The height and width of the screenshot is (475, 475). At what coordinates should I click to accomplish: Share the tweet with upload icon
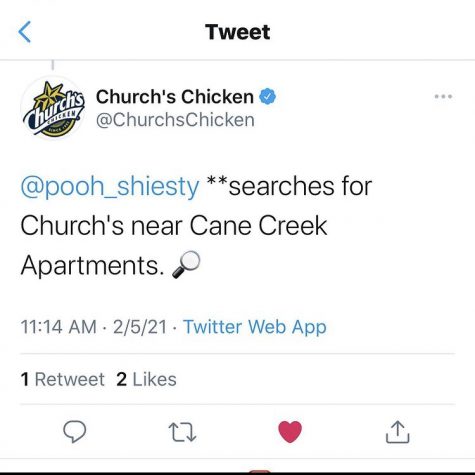(x=397, y=432)
